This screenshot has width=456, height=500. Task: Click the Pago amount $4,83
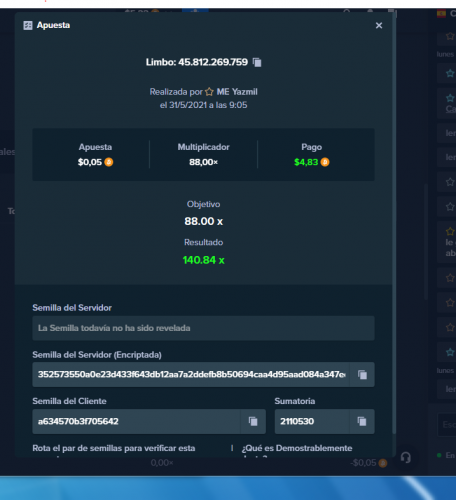pyautogui.click(x=306, y=162)
